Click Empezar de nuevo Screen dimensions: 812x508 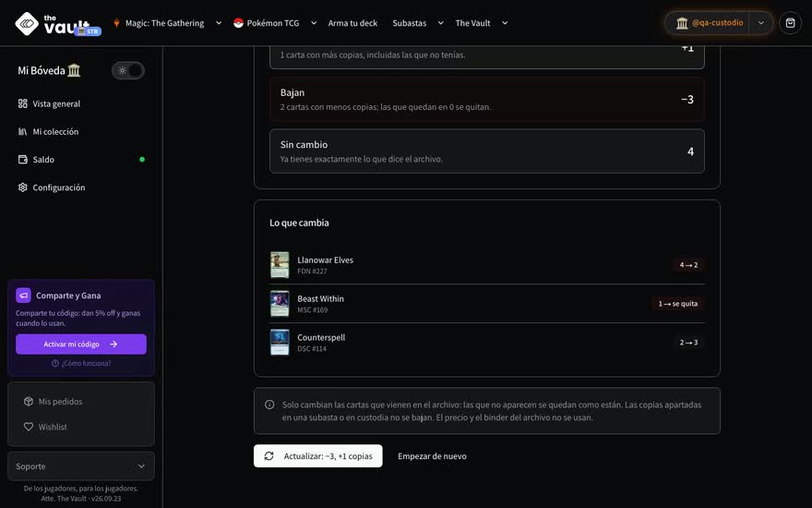(432, 456)
